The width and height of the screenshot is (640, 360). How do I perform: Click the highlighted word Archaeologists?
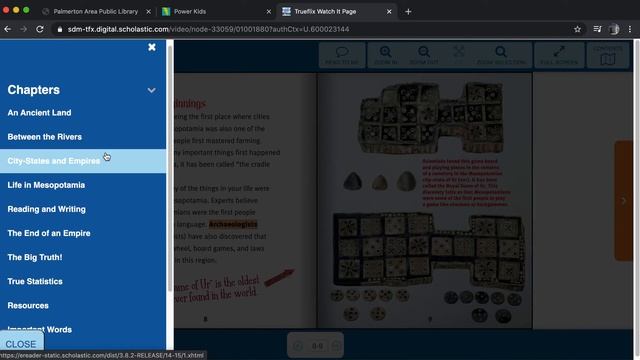[233, 224]
